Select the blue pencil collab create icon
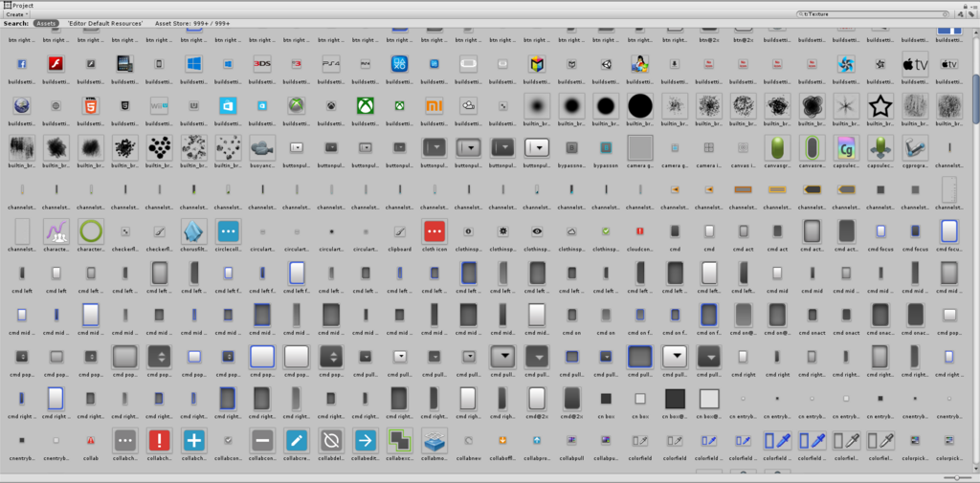The height and width of the screenshot is (483, 980). coord(297,441)
